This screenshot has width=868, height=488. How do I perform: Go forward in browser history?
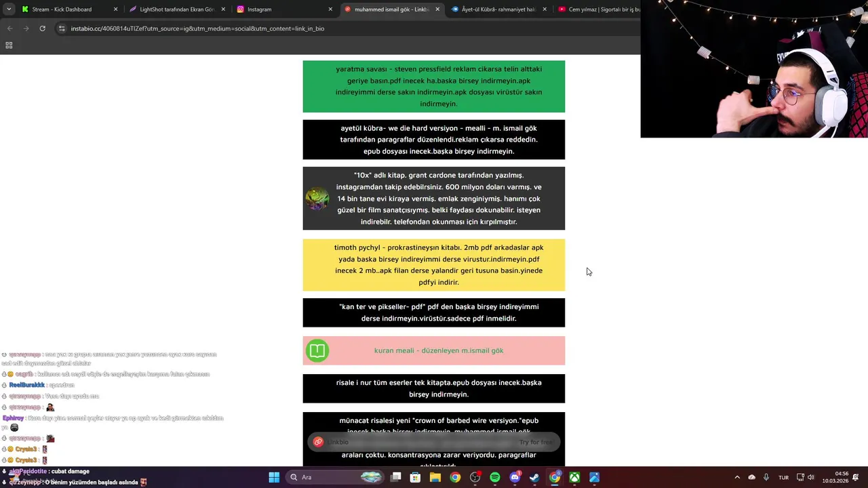coord(26,28)
